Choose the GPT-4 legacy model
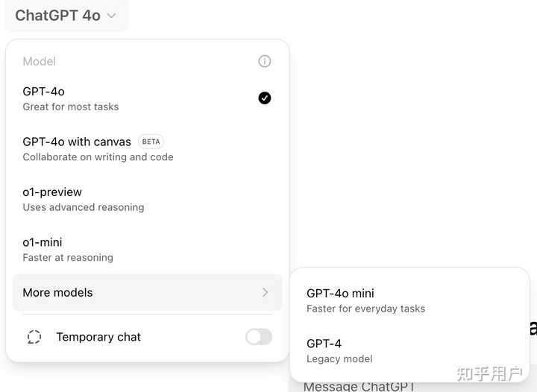Image resolution: width=537 pixels, height=392 pixels. pos(409,350)
